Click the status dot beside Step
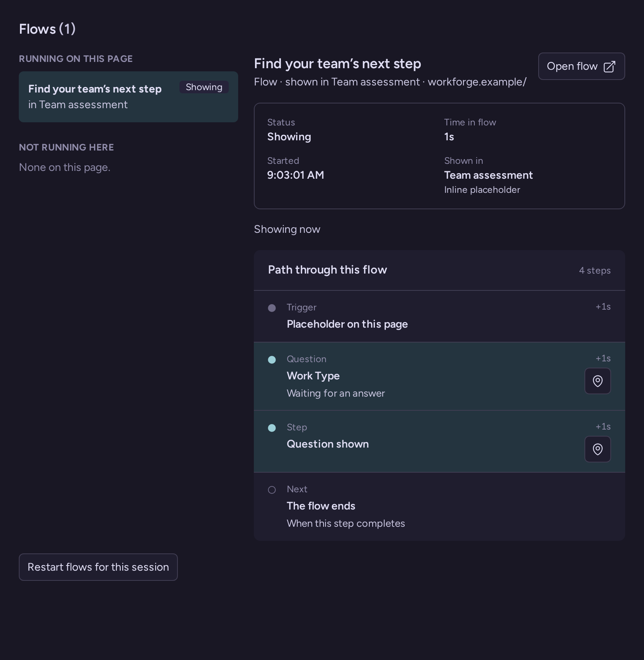Image resolution: width=644 pixels, height=660 pixels. 272,428
